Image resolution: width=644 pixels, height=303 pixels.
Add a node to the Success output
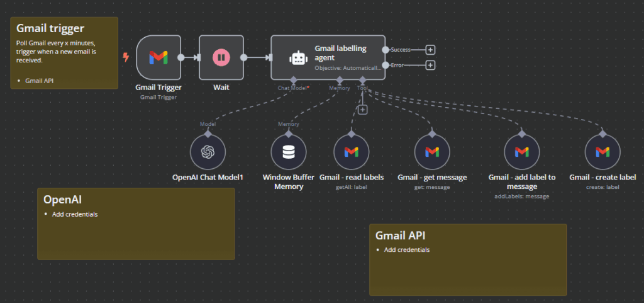pos(430,50)
